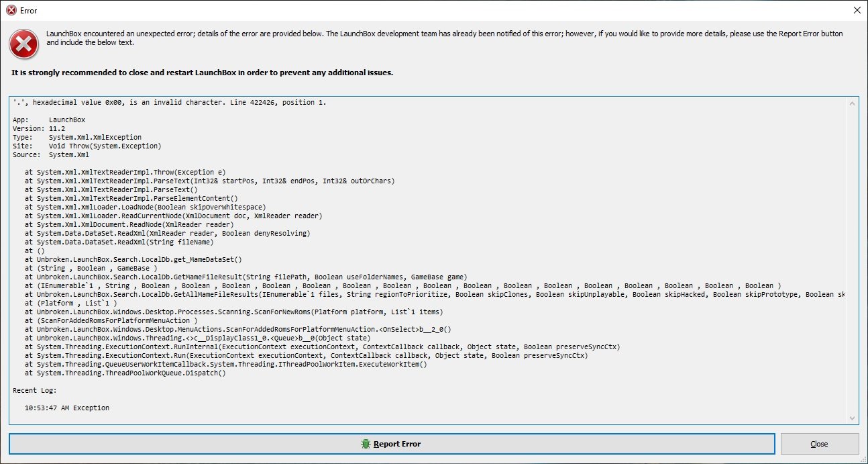The image size is (868, 464).
Task: Click the scrollbar down arrow in the error details
Action: point(853,418)
